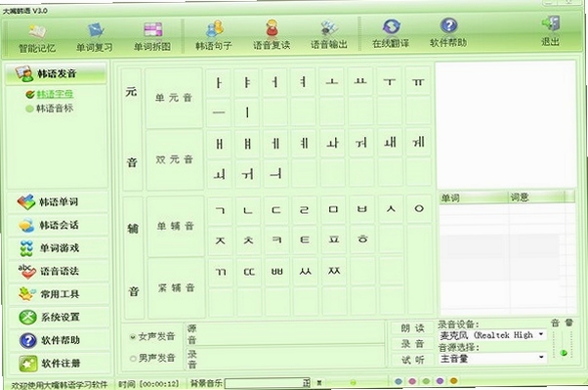The height and width of the screenshot is (390, 588).
Task: Open 韩语发音 pronunciation sidebar section
Action: (57, 73)
